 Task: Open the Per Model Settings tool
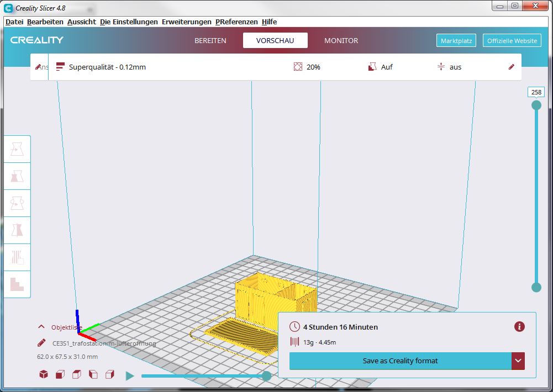pos(17,257)
